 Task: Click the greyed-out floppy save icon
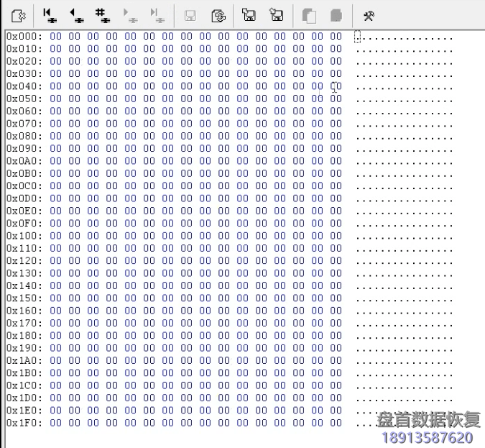click(190, 15)
